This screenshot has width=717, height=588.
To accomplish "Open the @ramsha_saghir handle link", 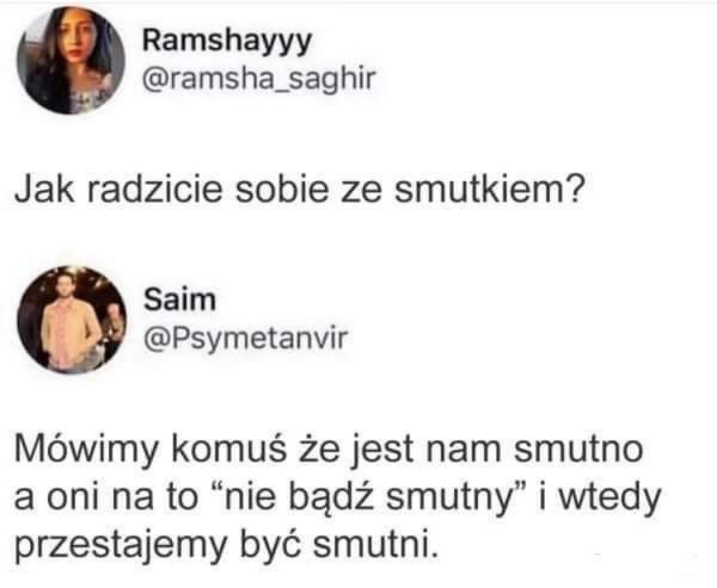I will 259,79.
